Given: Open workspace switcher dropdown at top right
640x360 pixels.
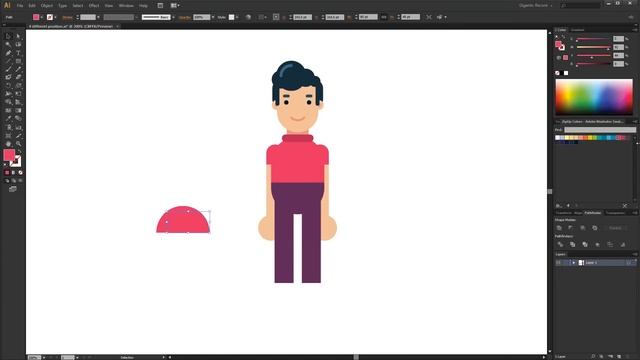Looking at the screenshot, I should pyautogui.click(x=536, y=6).
